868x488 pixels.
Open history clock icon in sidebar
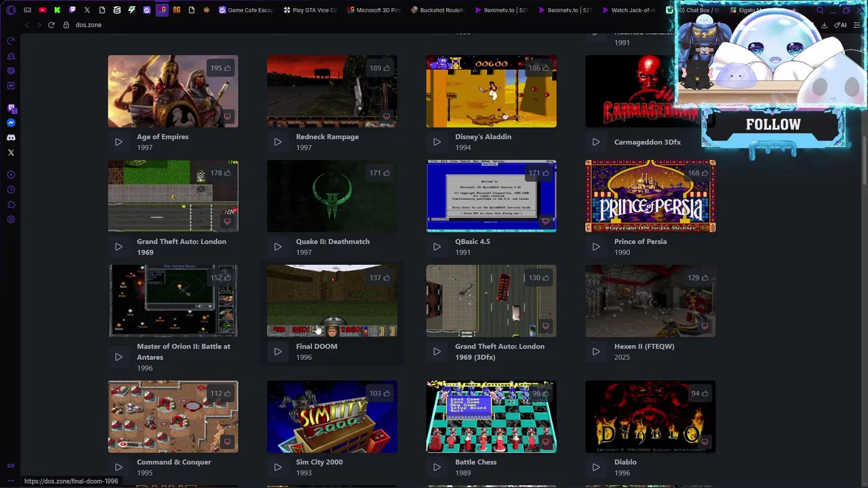[11, 190]
